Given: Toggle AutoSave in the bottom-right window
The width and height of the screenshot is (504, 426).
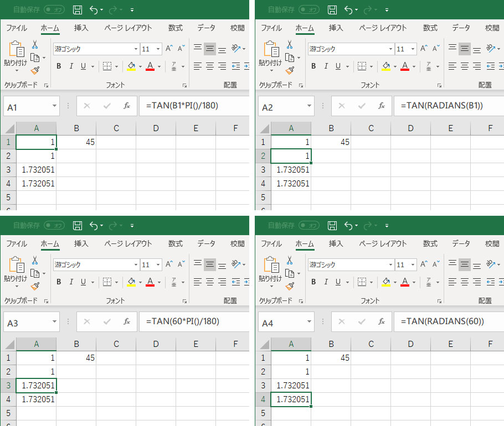Looking at the screenshot, I should click(309, 225).
